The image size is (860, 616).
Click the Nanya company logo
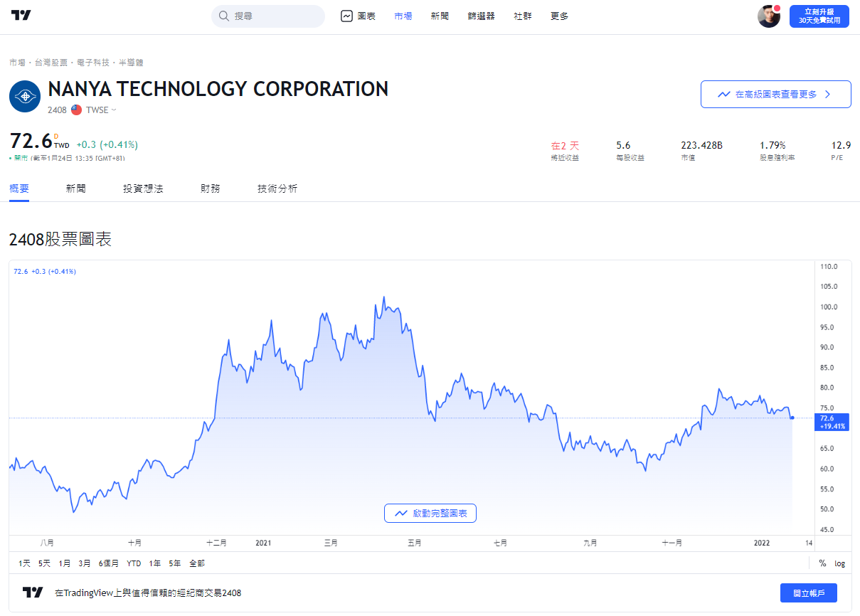click(x=25, y=97)
